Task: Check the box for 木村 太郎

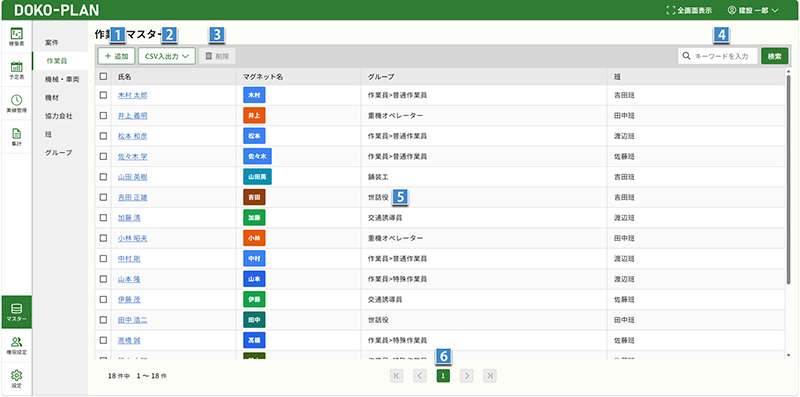Action: coord(104,95)
